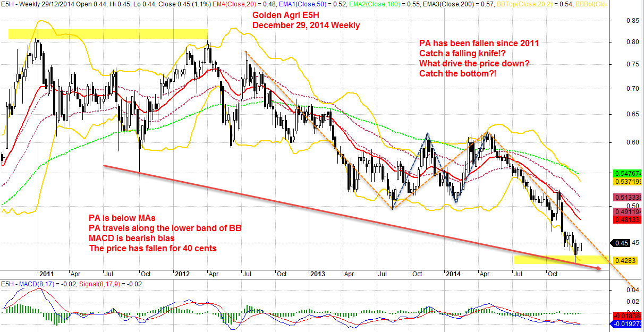644x332 pixels.
Task: Click the yellow 0.537199 price tag
Action: pos(628,182)
